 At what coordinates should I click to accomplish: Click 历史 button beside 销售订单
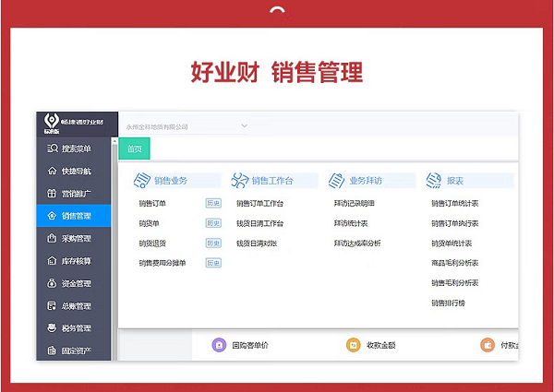pos(213,203)
